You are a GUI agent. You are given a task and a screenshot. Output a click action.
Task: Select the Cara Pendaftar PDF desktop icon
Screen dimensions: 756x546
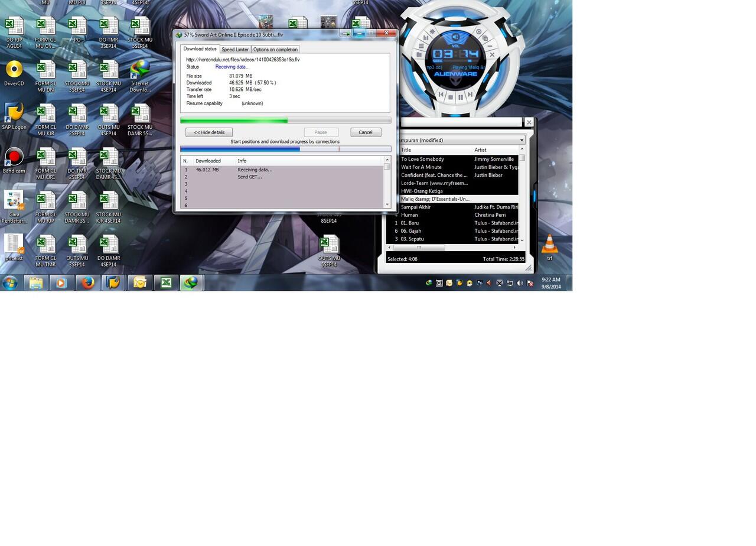click(14, 207)
